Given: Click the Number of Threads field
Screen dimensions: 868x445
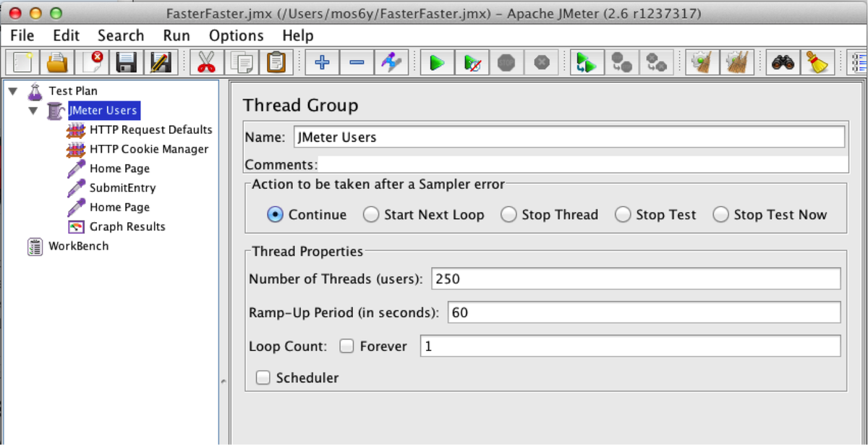Looking at the screenshot, I should (636, 279).
